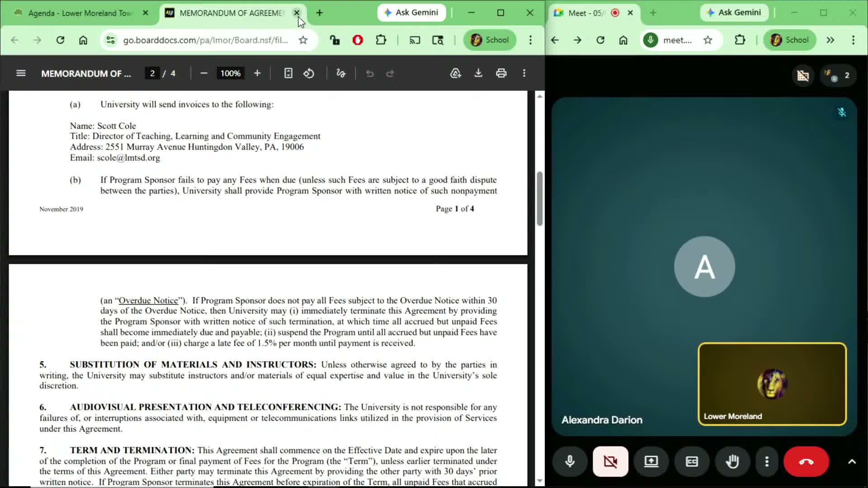
Task: Open a new tab in the Meet window
Action: tap(653, 13)
